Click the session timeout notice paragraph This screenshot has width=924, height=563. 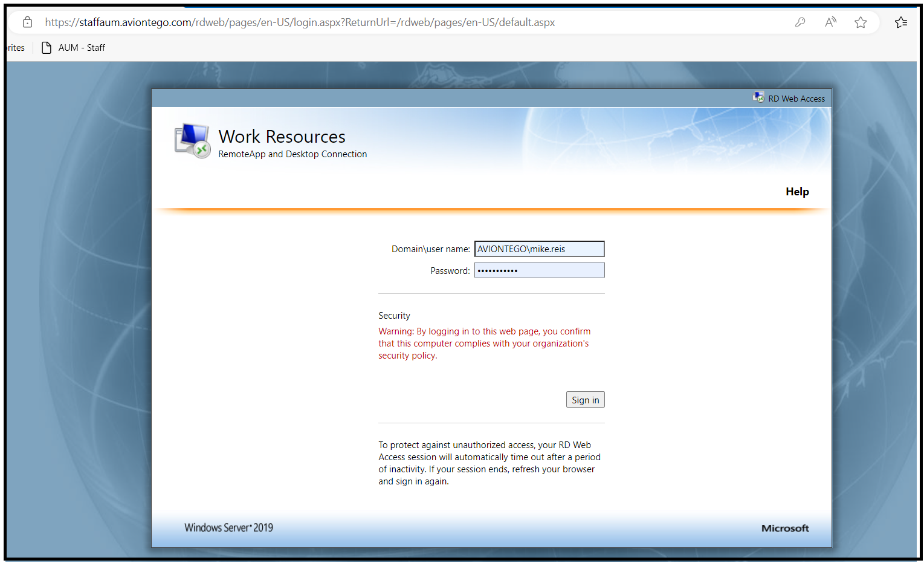tap(489, 463)
